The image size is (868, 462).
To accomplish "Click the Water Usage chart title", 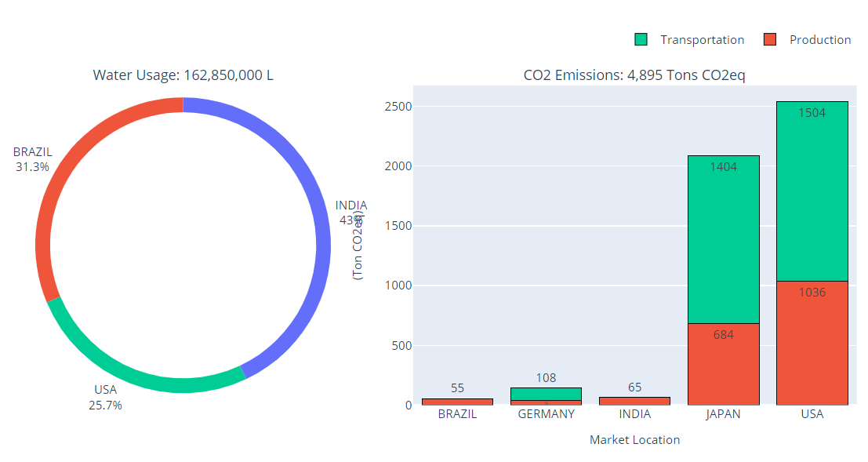I will click(183, 75).
